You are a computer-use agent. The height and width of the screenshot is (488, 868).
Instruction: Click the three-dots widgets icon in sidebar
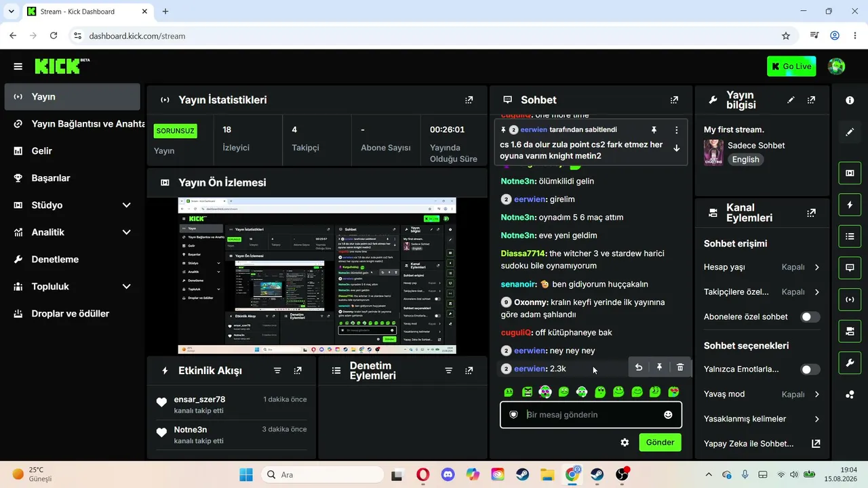[850, 395]
